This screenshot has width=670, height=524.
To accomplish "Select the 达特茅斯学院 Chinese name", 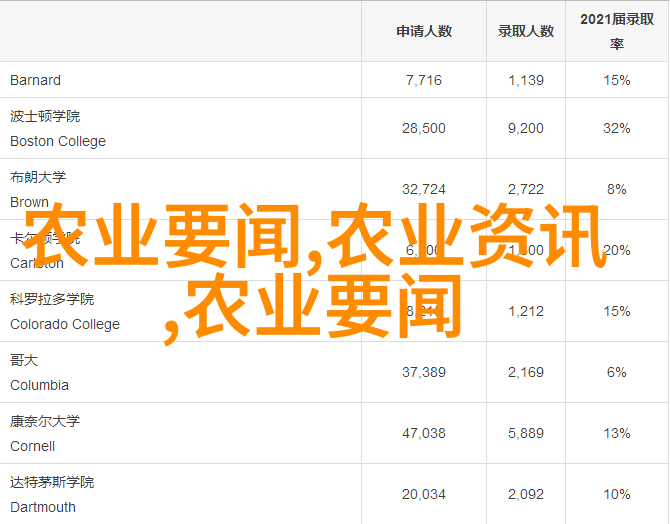I will tap(52, 482).
